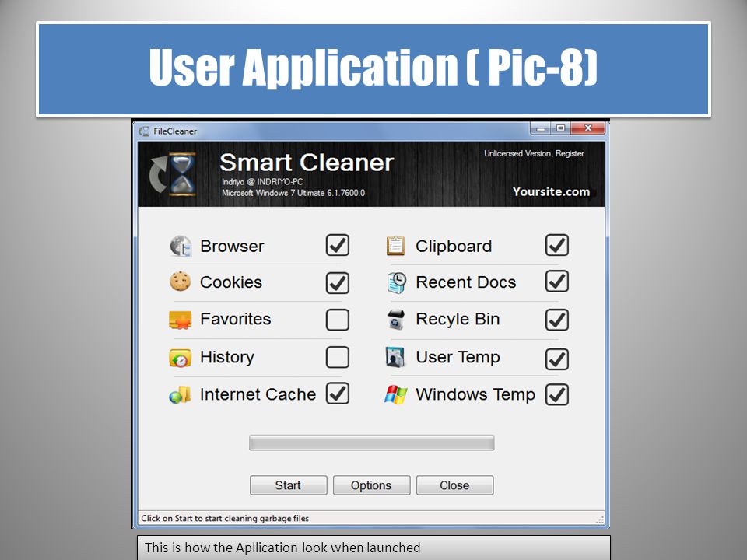Viewport: 747px width, 560px height.
Task: Minimize the FileCleaner window
Action: pyautogui.click(x=541, y=128)
